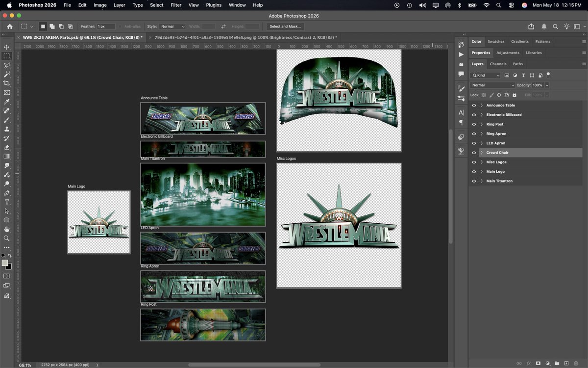This screenshot has height=368, width=588.
Task: Open the Comments panel icon
Action: click(x=461, y=74)
